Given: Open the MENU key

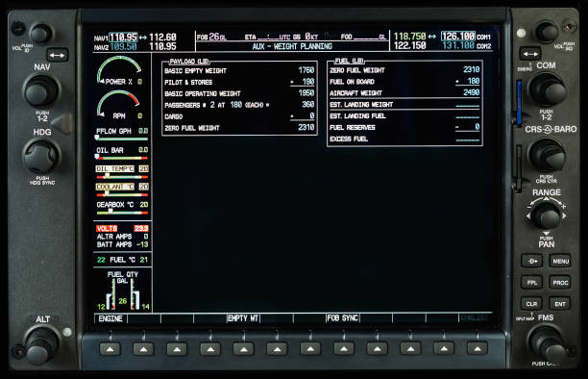Looking at the screenshot, I should pos(560,261).
